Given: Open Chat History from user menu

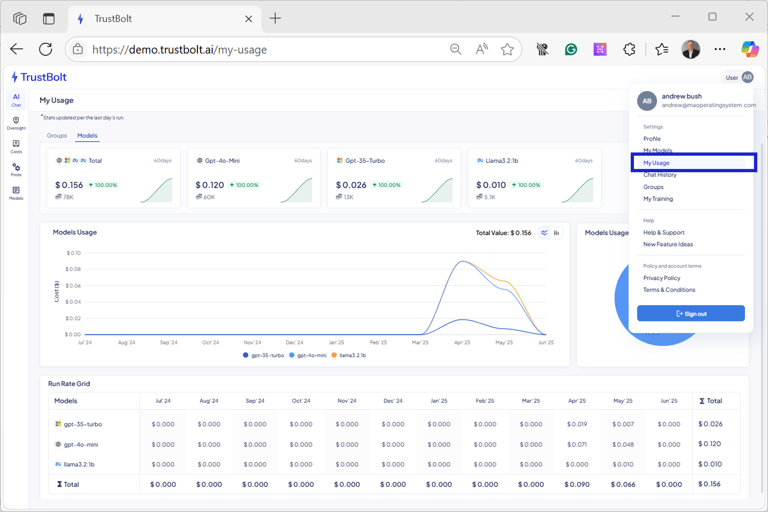Looking at the screenshot, I should (x=660, y=175).
